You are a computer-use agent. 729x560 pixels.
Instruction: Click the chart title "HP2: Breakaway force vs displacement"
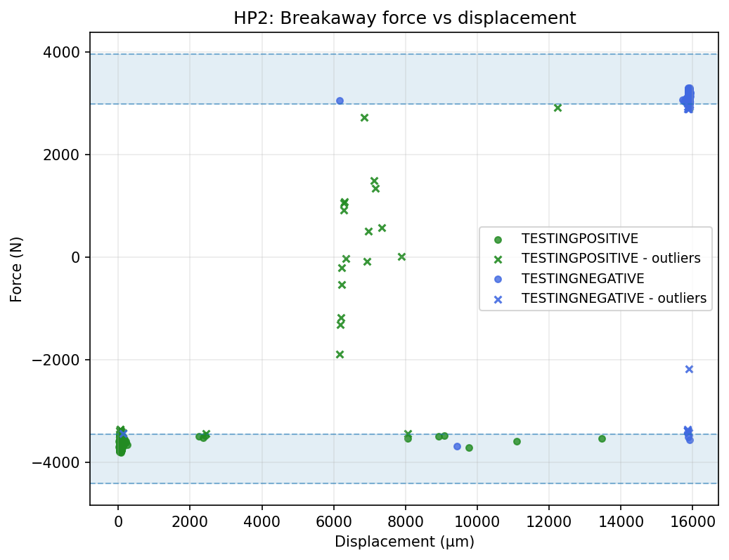(404, 18)
